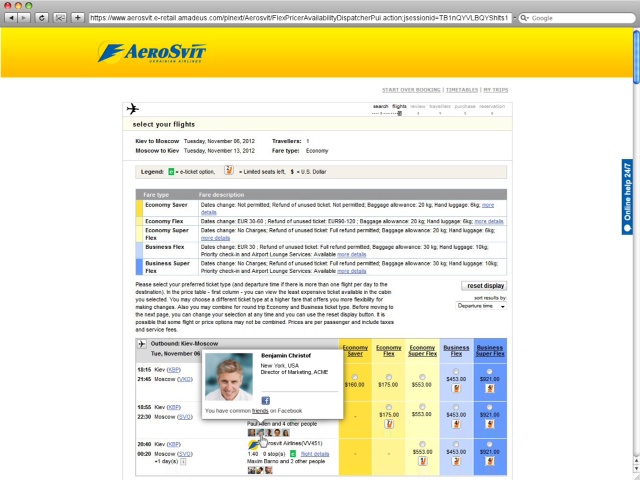The height and width of the screenshot is (480, 640).
Task: Click limited seats icon under 18:15 Business Flex $453.00
Action: point(456,388)
